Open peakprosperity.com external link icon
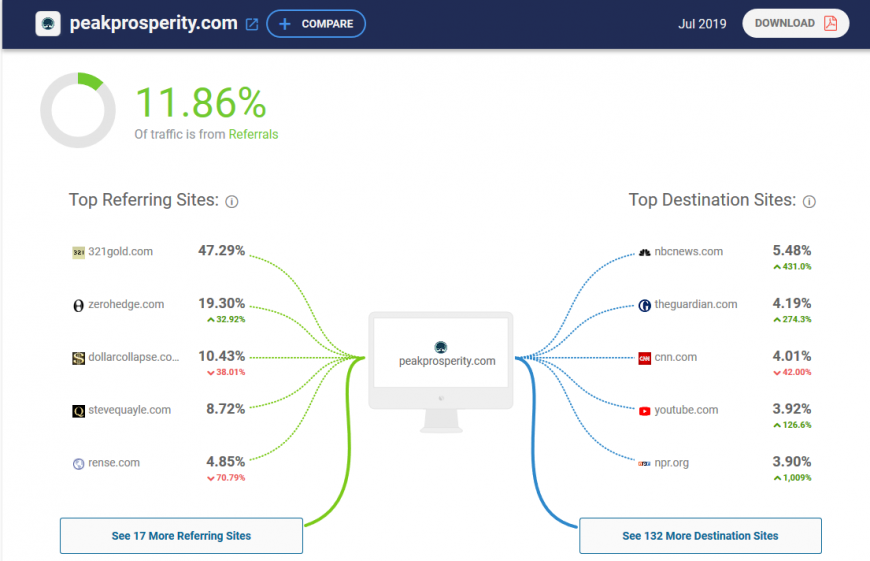Screen dimensions: 870x561 click(x=252, y=24)
